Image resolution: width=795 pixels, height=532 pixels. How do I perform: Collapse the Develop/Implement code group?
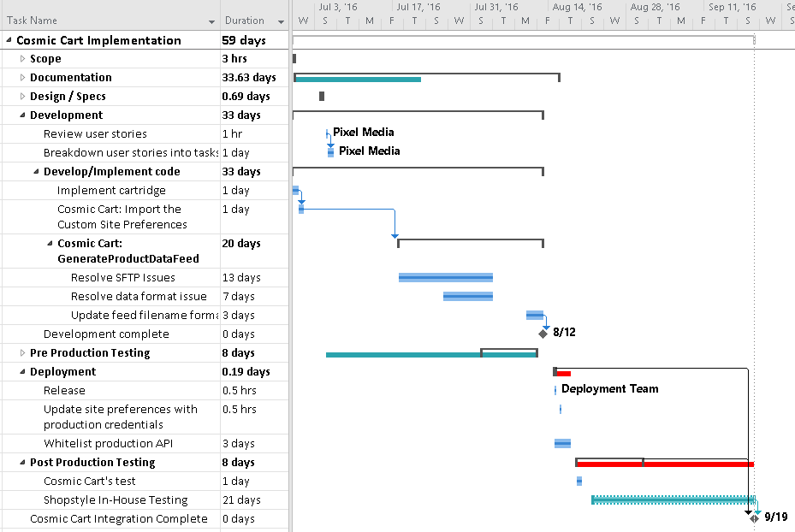click(36, 171)
